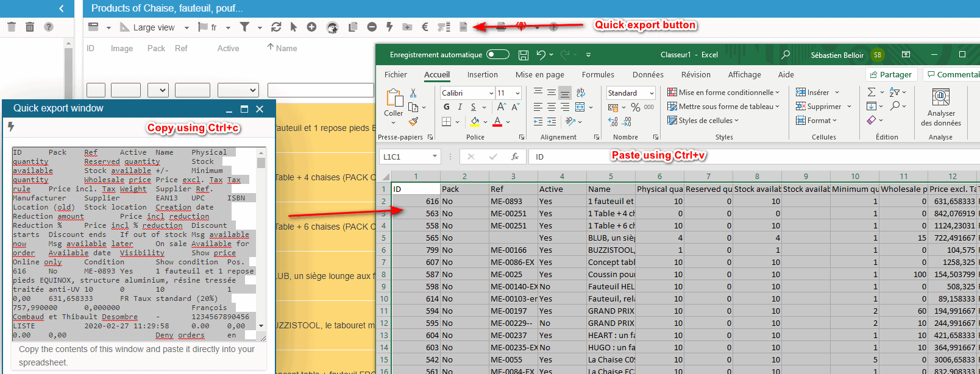The image size is (980, 374).
Task: Open the Standard number format dropdown
Action: pos(652,93)
